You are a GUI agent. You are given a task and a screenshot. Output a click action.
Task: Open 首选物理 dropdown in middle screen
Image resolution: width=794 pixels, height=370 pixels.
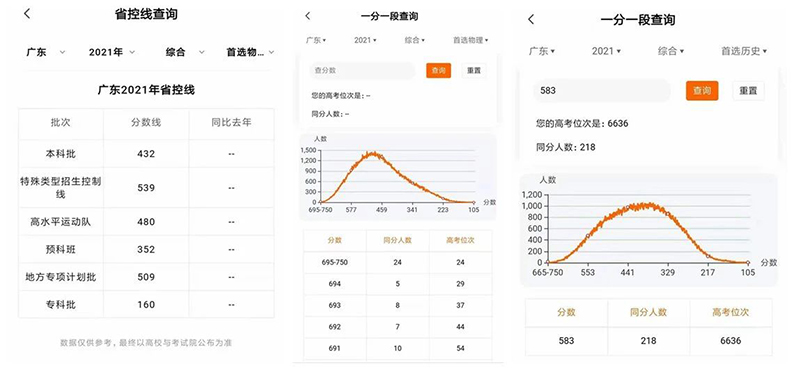point(470,40)
